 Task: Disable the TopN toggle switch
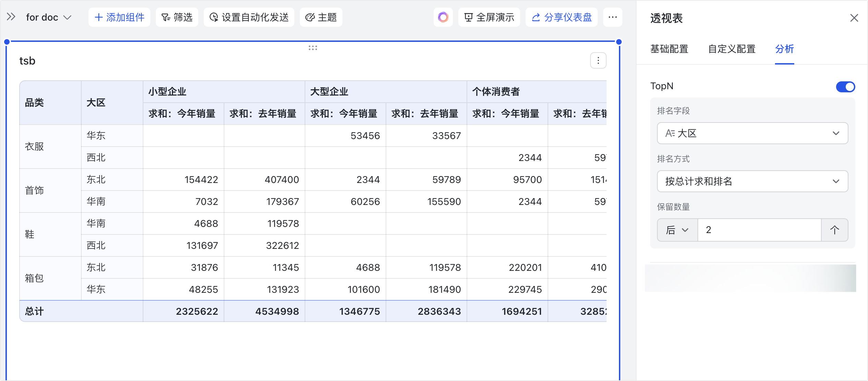pos(845,86)
